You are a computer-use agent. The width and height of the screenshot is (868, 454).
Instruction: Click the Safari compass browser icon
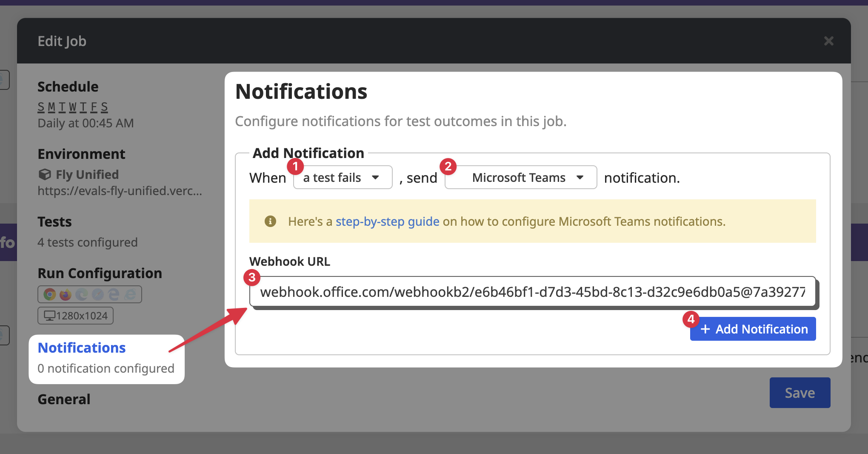click(x=98, y=294)
